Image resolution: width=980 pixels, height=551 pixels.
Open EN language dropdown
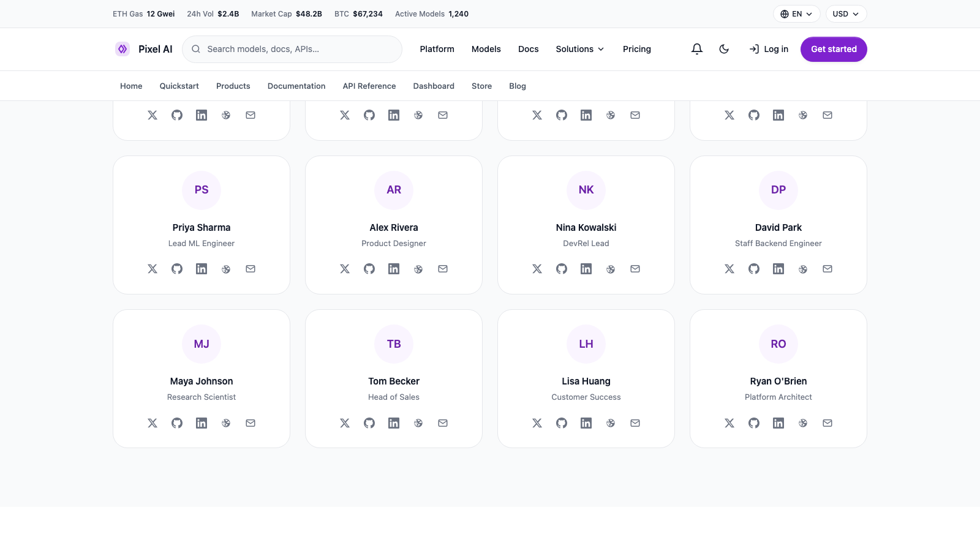796,14
